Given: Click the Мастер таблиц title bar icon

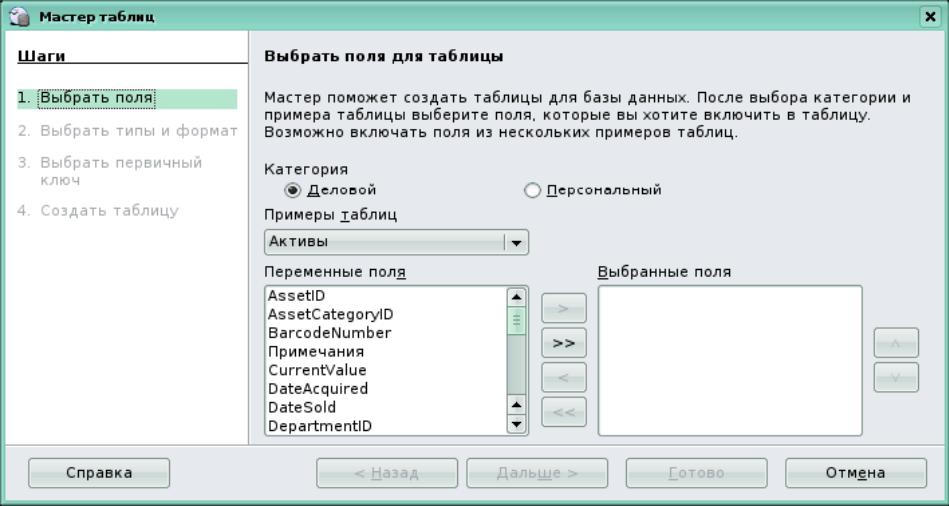Looking at the screenshot, I should (x=20, y=16).
